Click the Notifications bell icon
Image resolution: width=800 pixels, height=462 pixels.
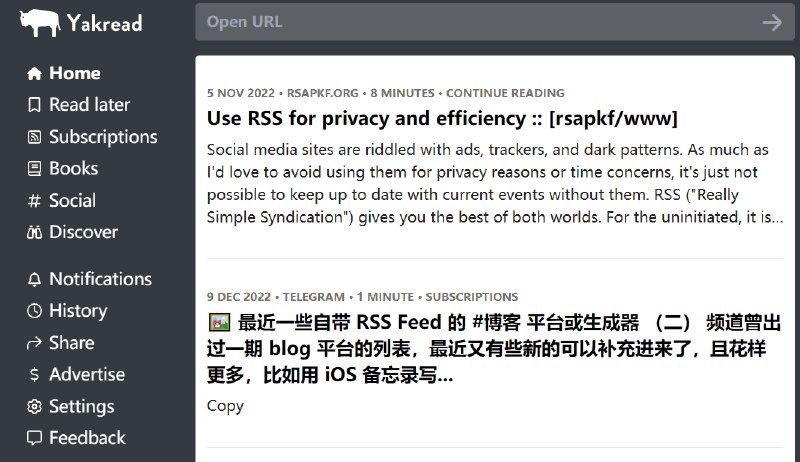[x=34, y=279]
